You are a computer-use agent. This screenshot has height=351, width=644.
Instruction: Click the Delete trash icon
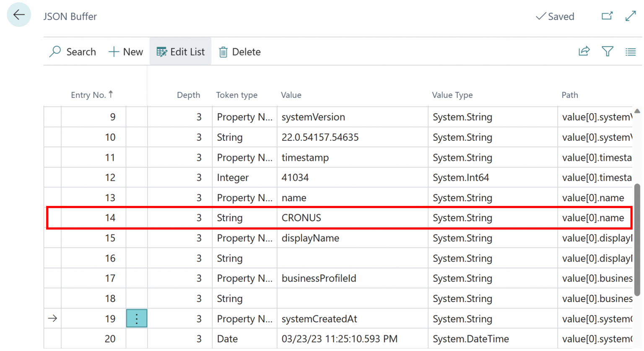239,52
